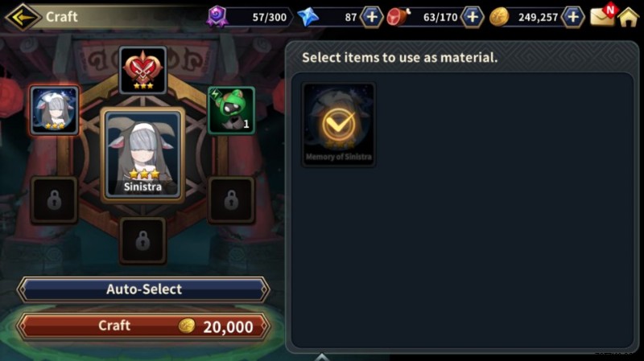The image size is (644, 361).
Task: Expand the bottom panel arrow
Action: pyautogui.click(x=322, y=356)
